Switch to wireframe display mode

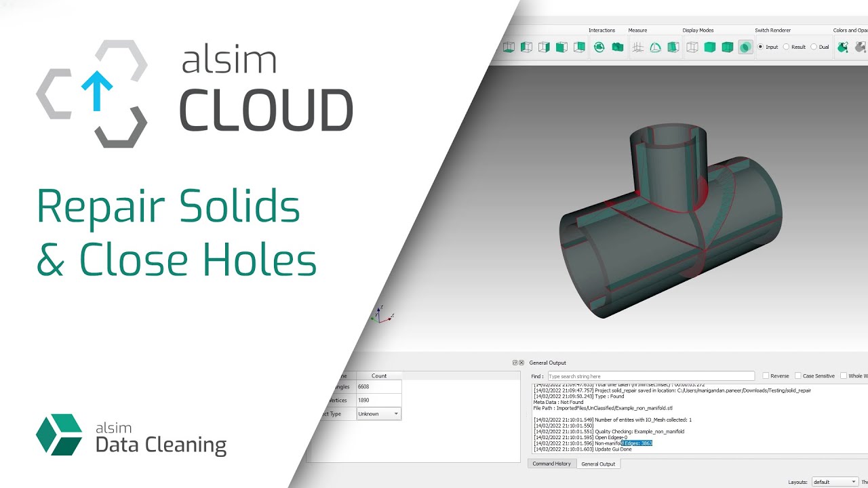pos(692,47)
